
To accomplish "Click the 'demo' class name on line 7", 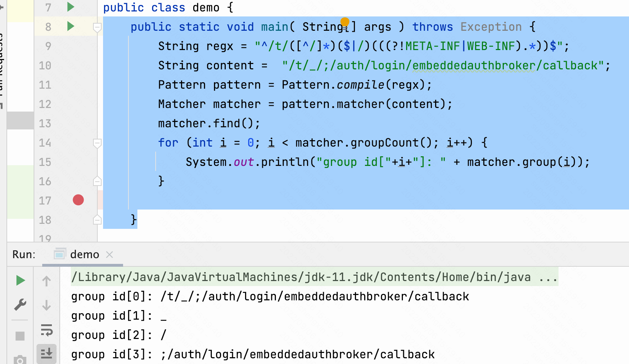I will click(206, 8).
